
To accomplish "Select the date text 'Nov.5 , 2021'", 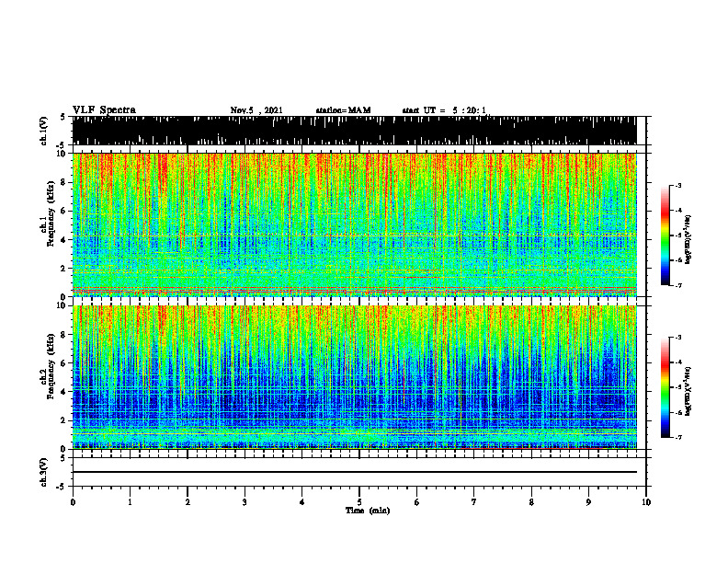I will pyautogui.click(x=256, y=110).
